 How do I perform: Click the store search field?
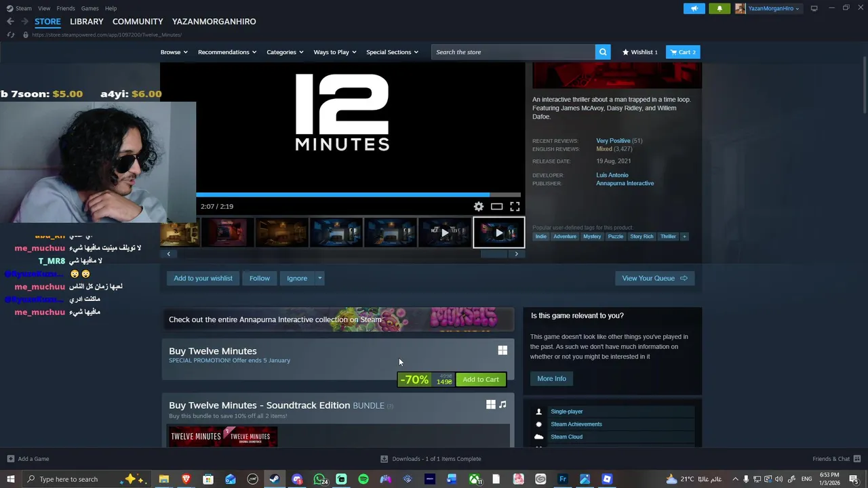pyautogui.click(x=513, y=52)
